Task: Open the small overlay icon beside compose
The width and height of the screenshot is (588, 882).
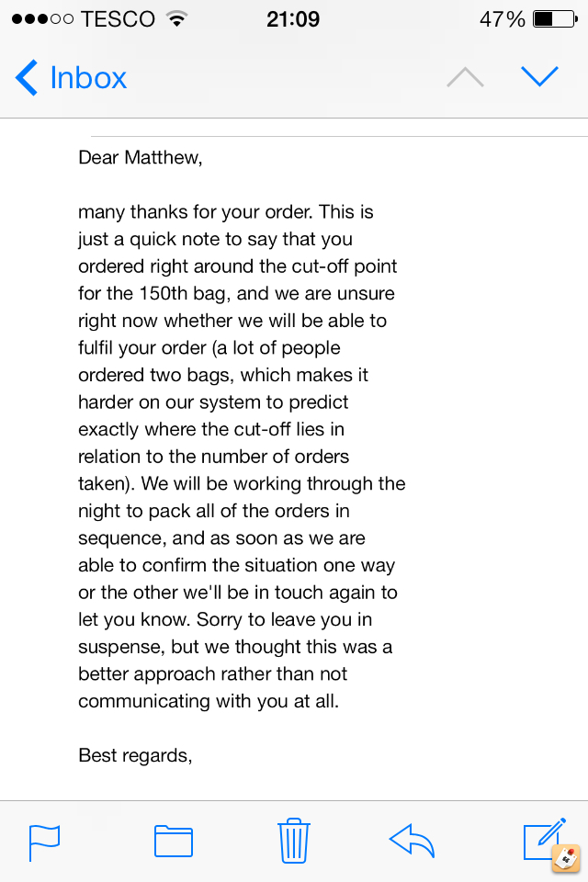Action: pos(567,858)
